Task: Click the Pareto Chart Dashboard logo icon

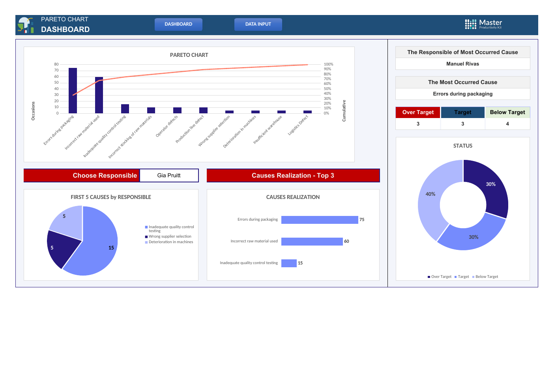Action: [26, 25]
